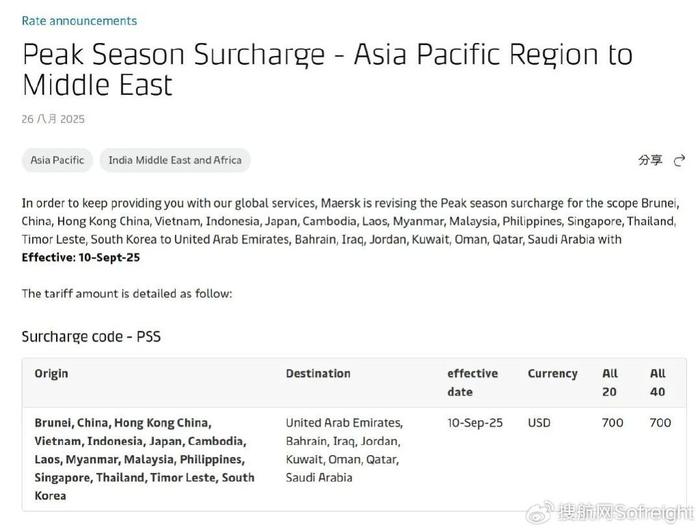
Task: Click the origin countries list cell
Action: pyautogui.click(x=145, y=459)
